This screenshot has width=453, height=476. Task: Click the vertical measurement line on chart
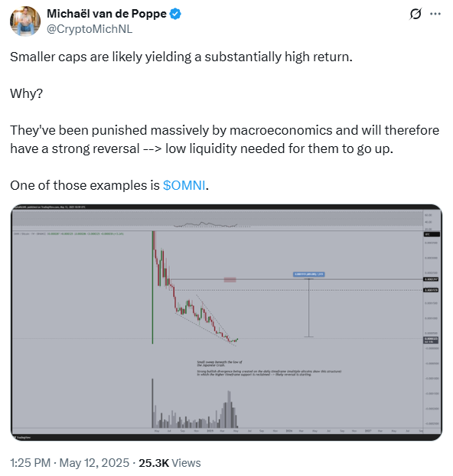tap(309, 308)
